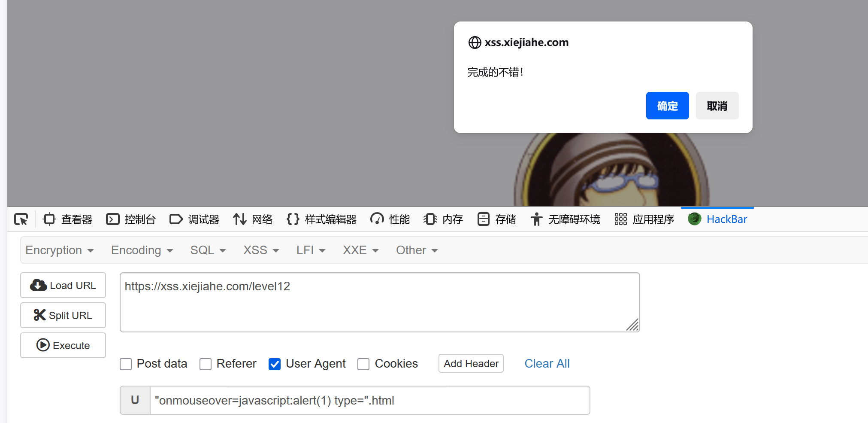Expand the Encryption dropdown menu
The width and height of the screenshot is (868, 423).
coord(60,250)
